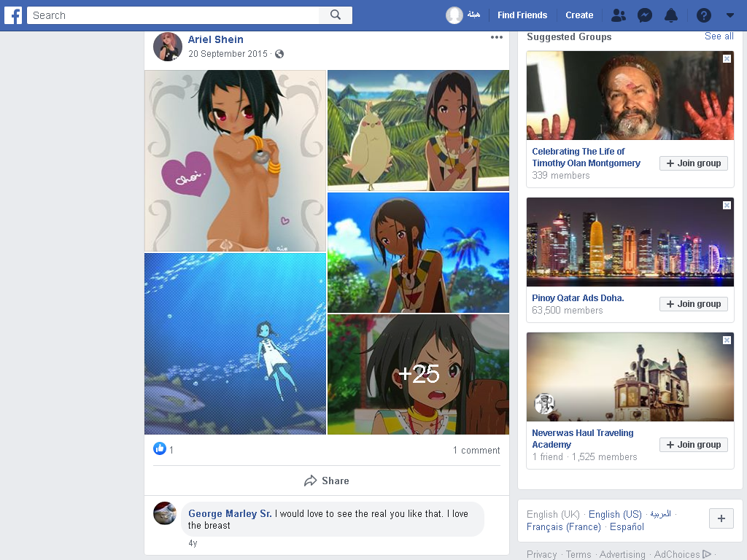Open the city skyline group cover image

pyautogui.click(x=630, y=242)
